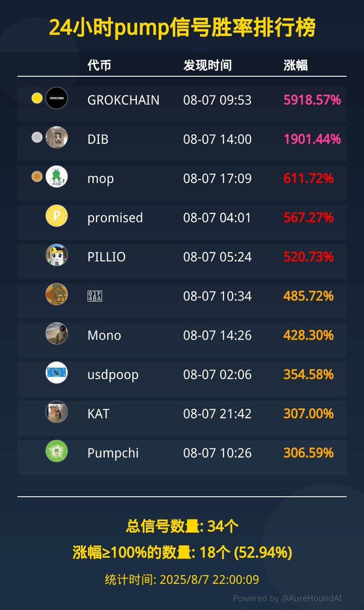The height and width of the screenshot is (610, 364).
Task: Click the GROKCHAIN token name
Action: click(124, 100)
